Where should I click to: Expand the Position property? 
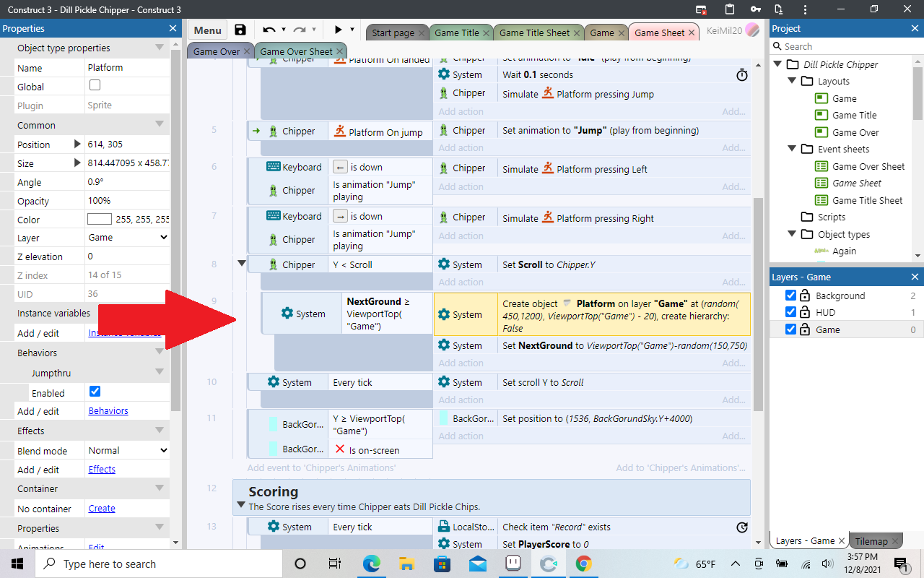78,144
